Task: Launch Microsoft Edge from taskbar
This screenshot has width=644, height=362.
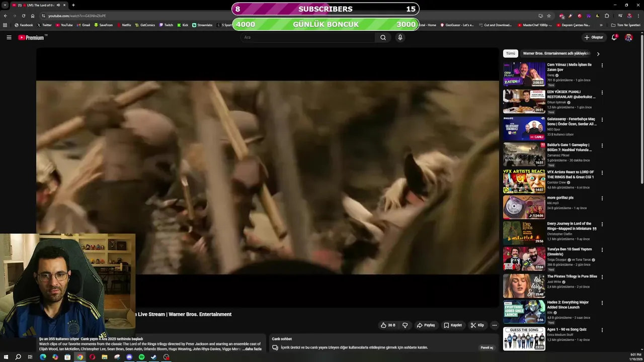Action: [x=43, y=357]
